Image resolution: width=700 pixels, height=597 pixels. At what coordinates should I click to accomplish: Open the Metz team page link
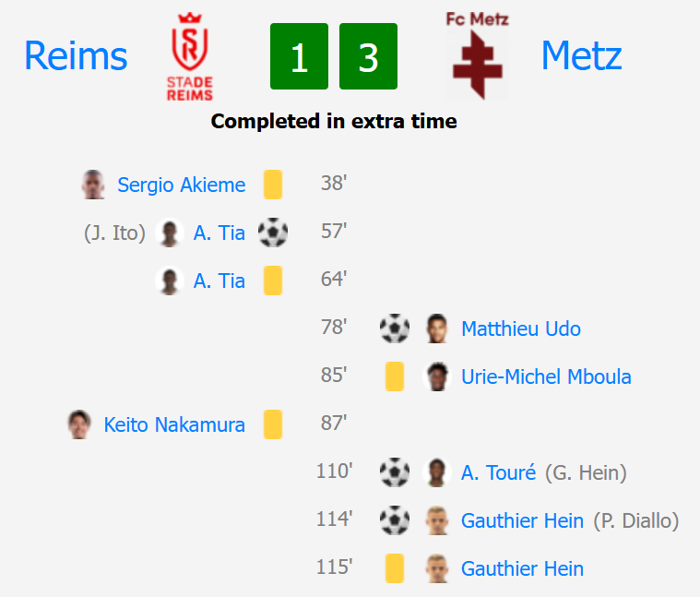[x=581, y=55]
